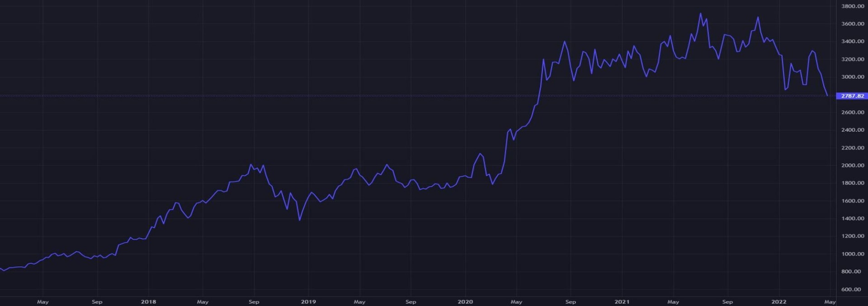Select the May label right after 2019
Screen dimensions: 868x306
click(359, 301)
